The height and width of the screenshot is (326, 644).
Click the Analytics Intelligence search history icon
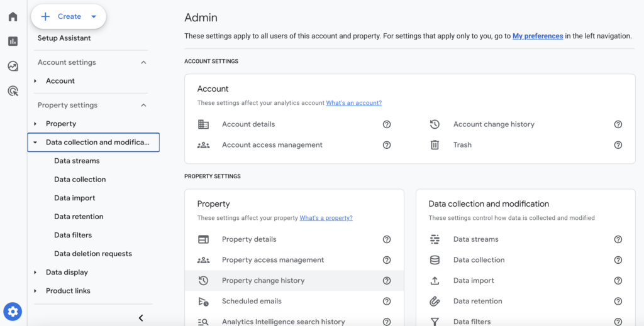pyautogui.click(x=203, y=322)
